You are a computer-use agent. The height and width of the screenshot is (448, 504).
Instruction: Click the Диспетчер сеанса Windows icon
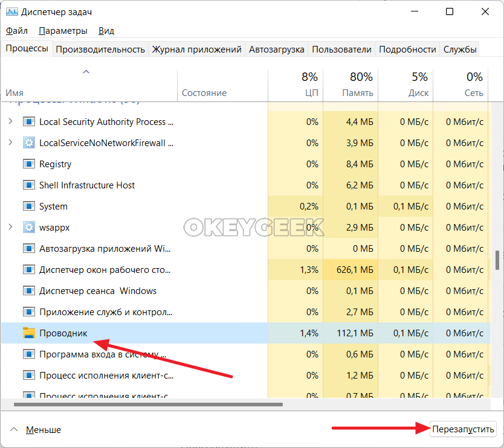[x=29, y=291]
